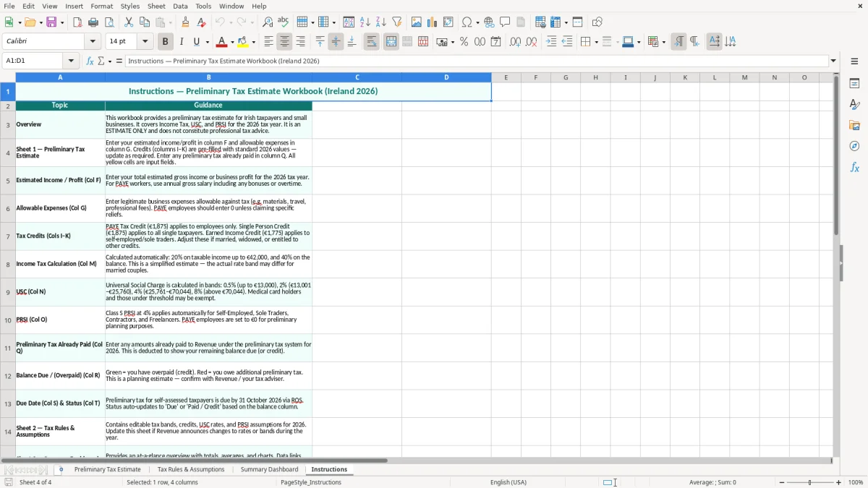Toggle Wrap Text
Image resolution: width=868 pixels, height=488 pixels.
pyautogui.click(x=371, y=42)
